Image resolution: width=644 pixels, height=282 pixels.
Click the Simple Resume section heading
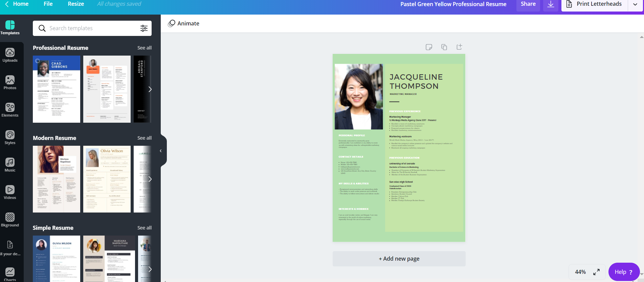[x=53, y=228]
